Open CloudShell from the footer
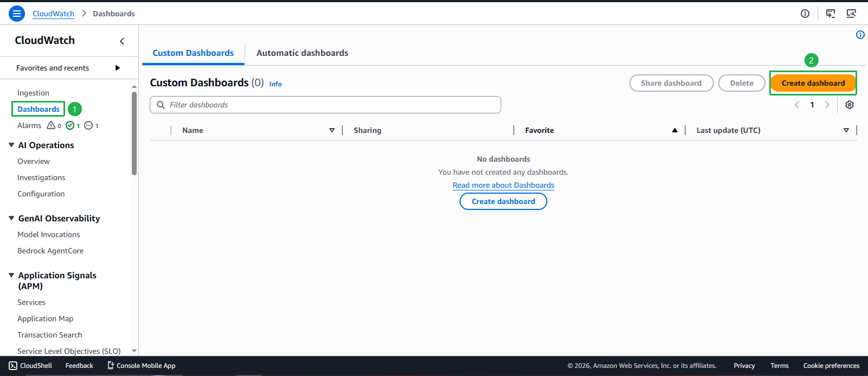The height and width of the screenshot is (376, 868). (x=30, y=366)
